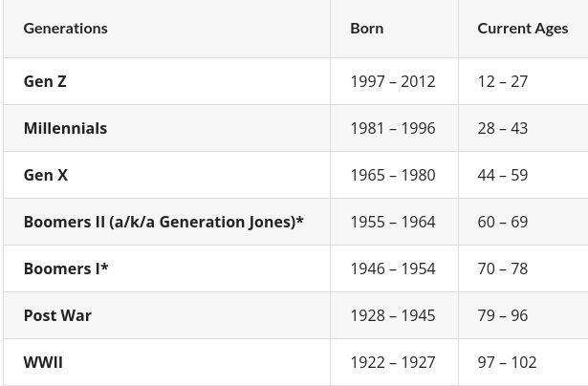Click the 70 – 78 age range
The image size is (588, 386).
[502, 268]
